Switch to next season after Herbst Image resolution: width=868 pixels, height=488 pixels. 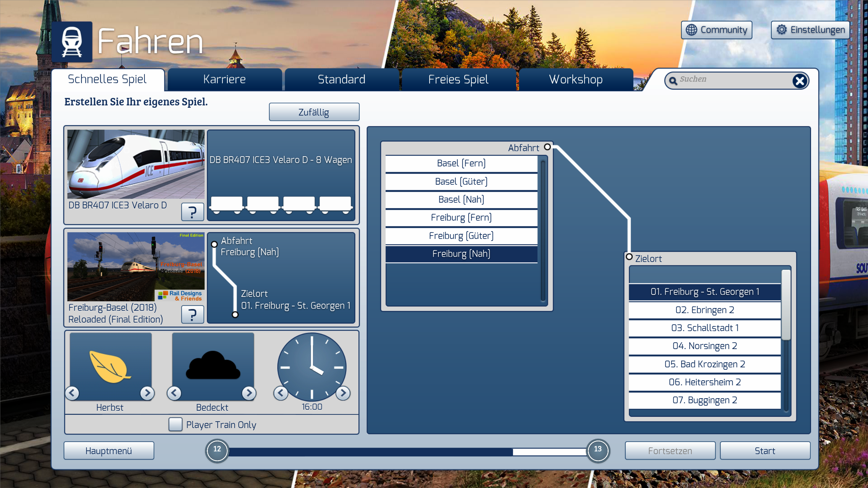[x=147, y=393]
